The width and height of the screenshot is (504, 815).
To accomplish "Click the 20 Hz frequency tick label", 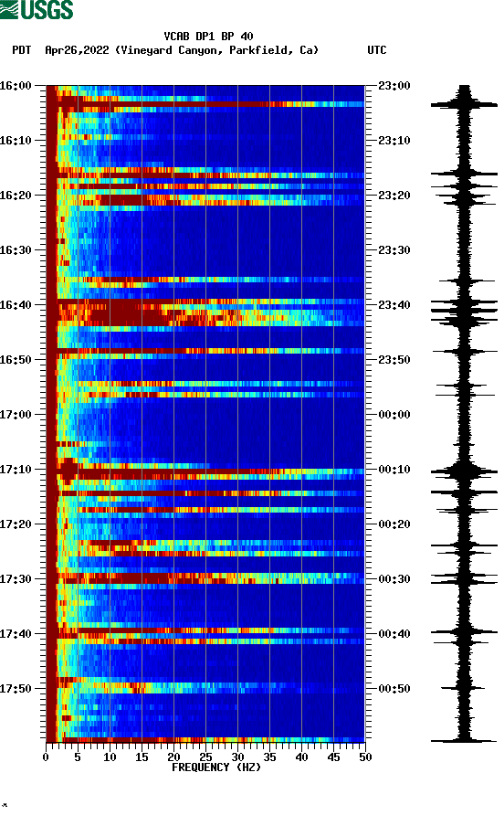I will click(x=174, y=757).
